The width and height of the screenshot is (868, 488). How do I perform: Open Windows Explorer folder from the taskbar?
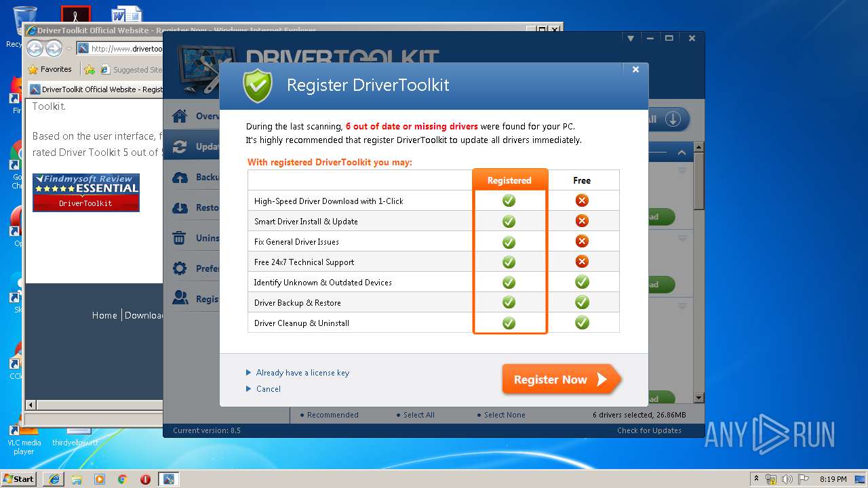click(77, 479)
